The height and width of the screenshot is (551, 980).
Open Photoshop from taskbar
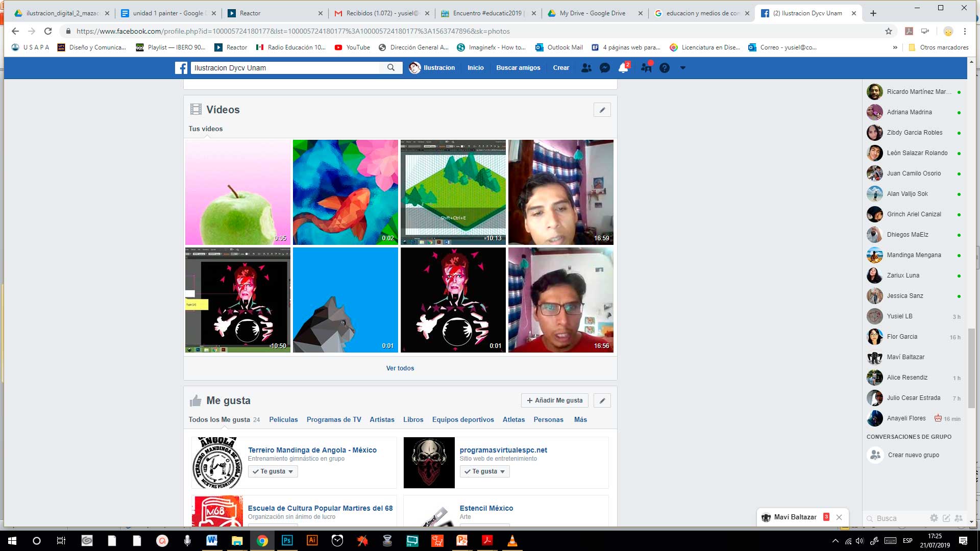point(287,540)
